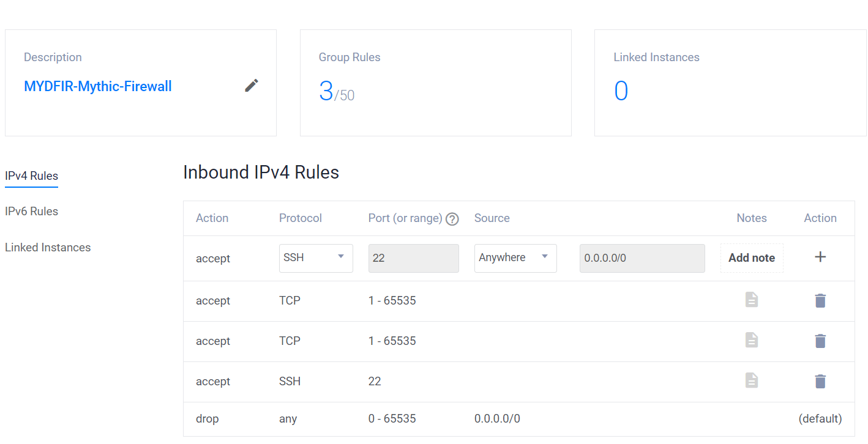Delete the second TCP 1-65535 rule
Viewport: 868px width, 444px height.
820,341
